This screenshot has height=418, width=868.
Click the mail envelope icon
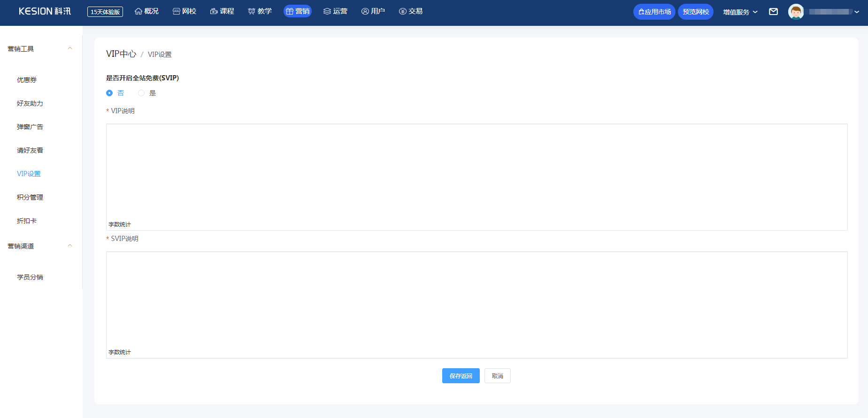[773, 12]
